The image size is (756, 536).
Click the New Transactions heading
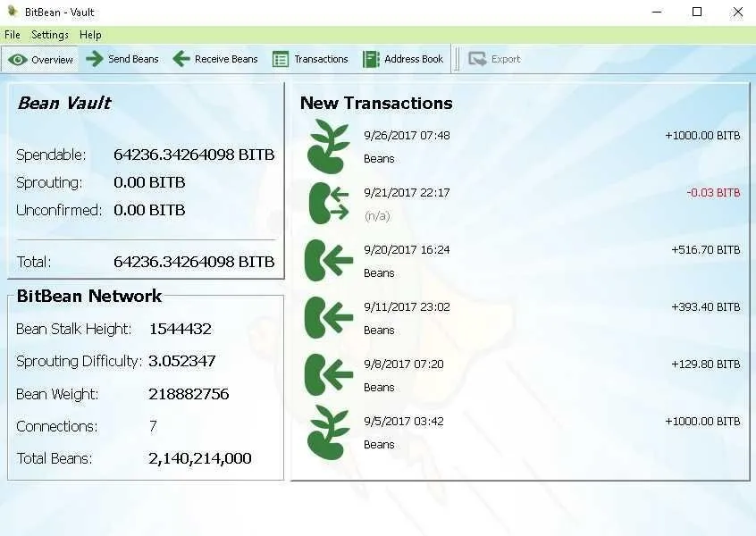pos(376,103)
